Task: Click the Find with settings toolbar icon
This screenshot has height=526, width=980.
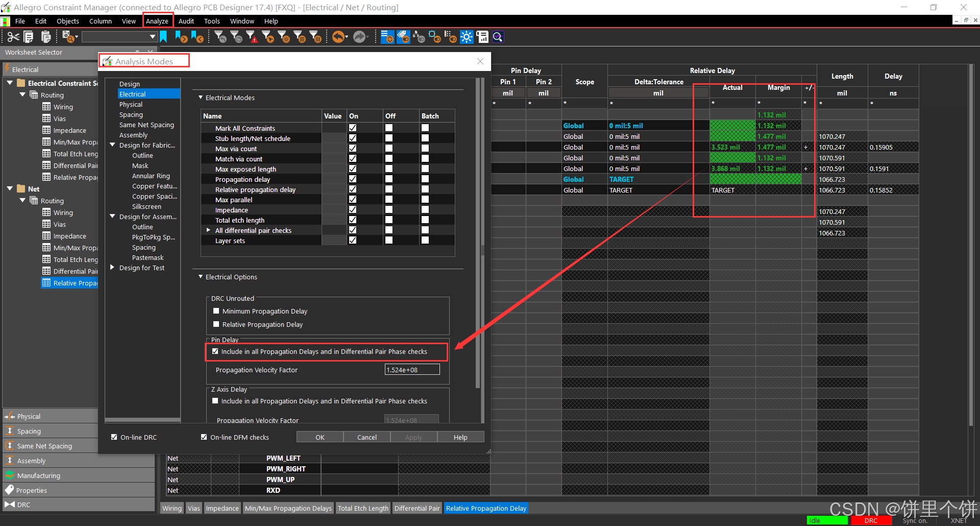Action: [x=69, y=37]
